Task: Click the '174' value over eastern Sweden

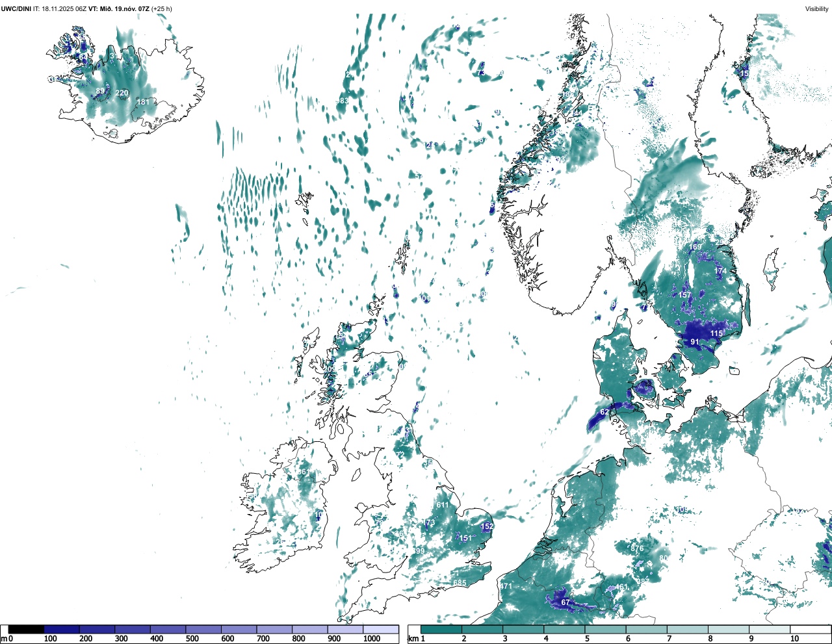Action: click(x=720, y=271)
